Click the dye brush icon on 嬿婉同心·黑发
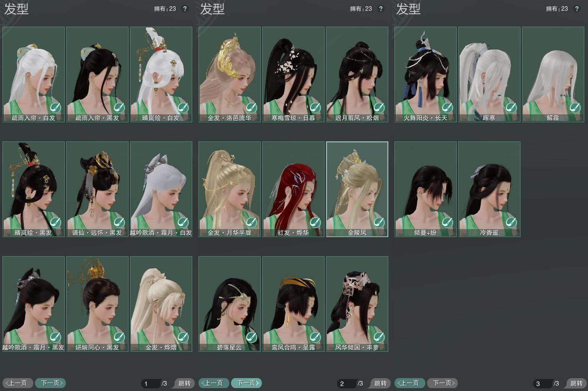 (119, 337)
